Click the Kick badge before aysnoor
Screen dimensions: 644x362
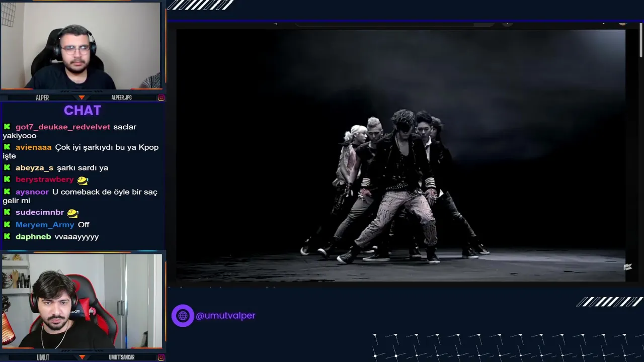(x=7, y=192)
